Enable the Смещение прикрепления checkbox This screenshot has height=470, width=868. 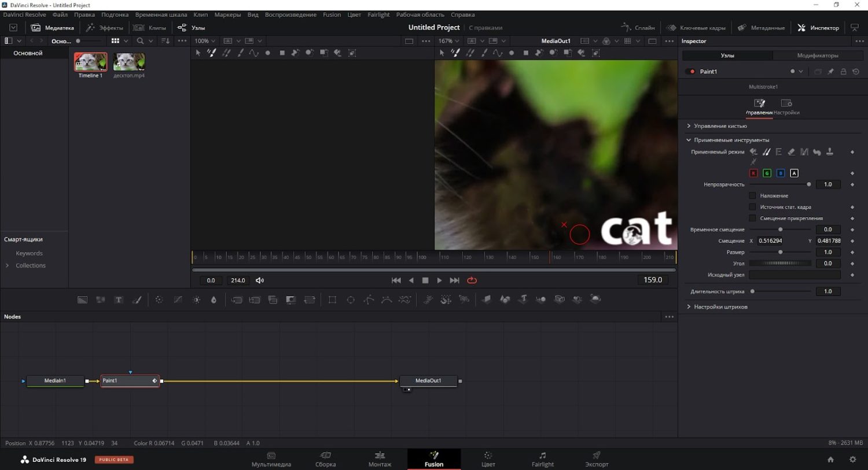click(752, 218)
